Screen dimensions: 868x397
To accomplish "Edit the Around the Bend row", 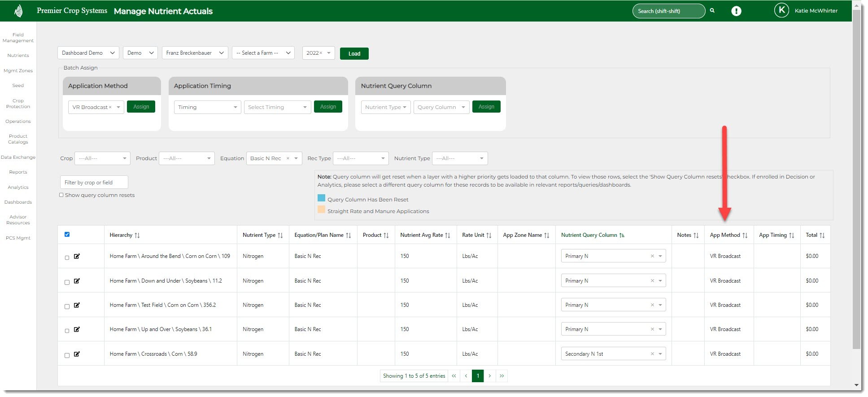I will (77, 256).
